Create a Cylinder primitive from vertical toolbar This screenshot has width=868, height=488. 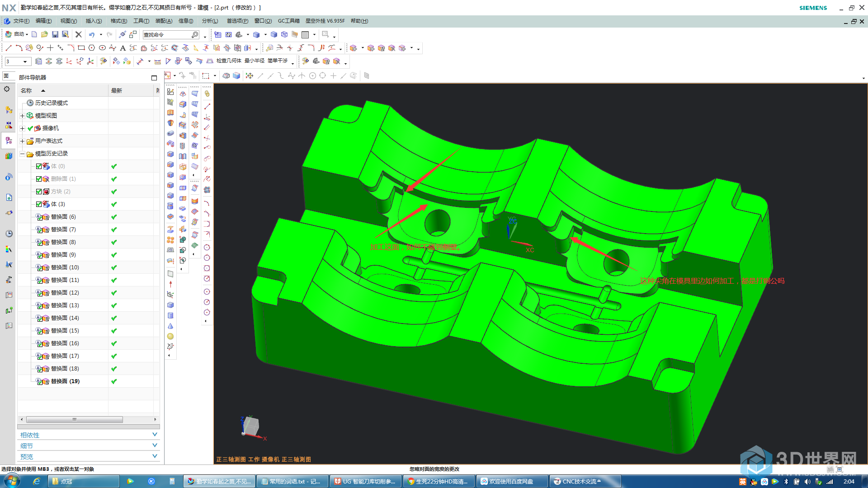[170, 315]
